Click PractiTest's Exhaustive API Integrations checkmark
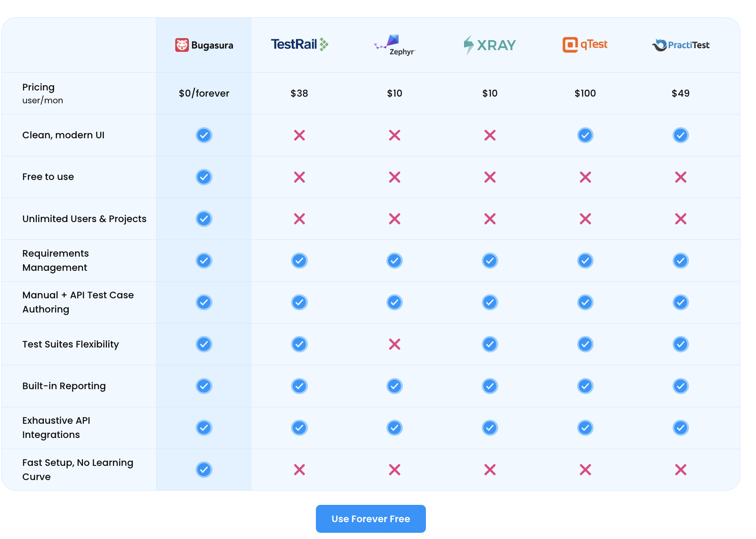 pos(681,428)
